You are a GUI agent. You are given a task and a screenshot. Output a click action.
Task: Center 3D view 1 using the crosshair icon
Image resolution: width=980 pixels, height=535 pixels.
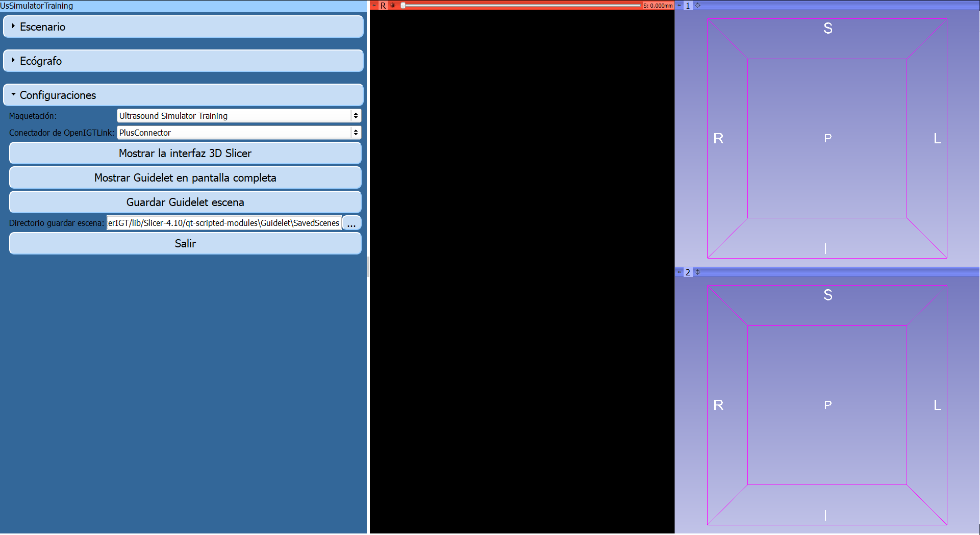point(697,6)
